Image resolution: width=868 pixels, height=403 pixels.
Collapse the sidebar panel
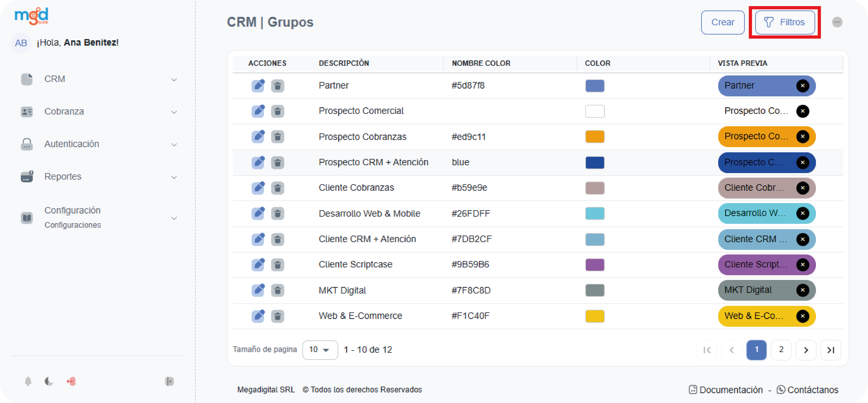(x=169, y=381)
